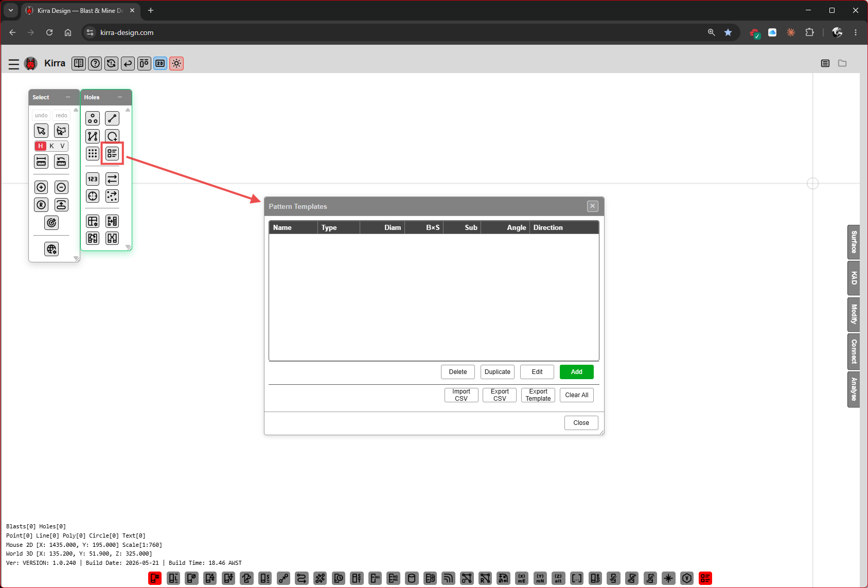Select the crosshair circle tool

pos(93,196)
